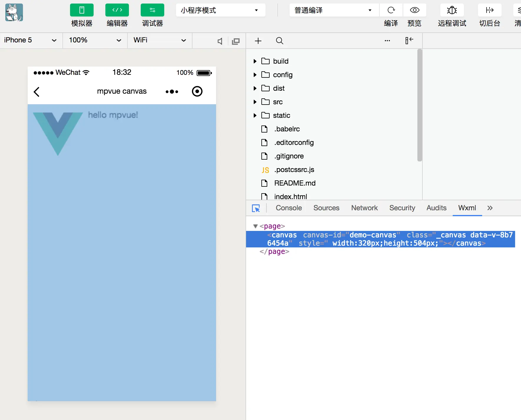This screenshot has height=420, width=521.
Task: Expand the dist folder
Action: [255, 88]
